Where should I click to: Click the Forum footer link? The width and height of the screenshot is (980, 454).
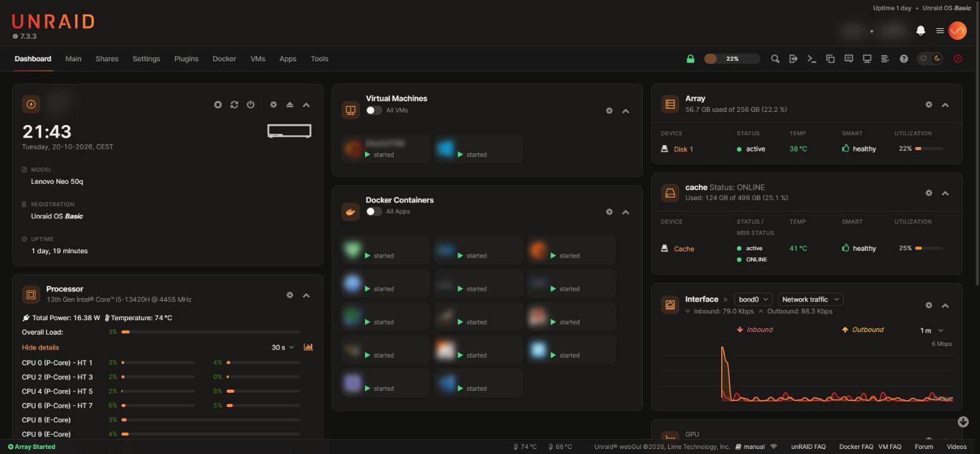pos(924,446)
